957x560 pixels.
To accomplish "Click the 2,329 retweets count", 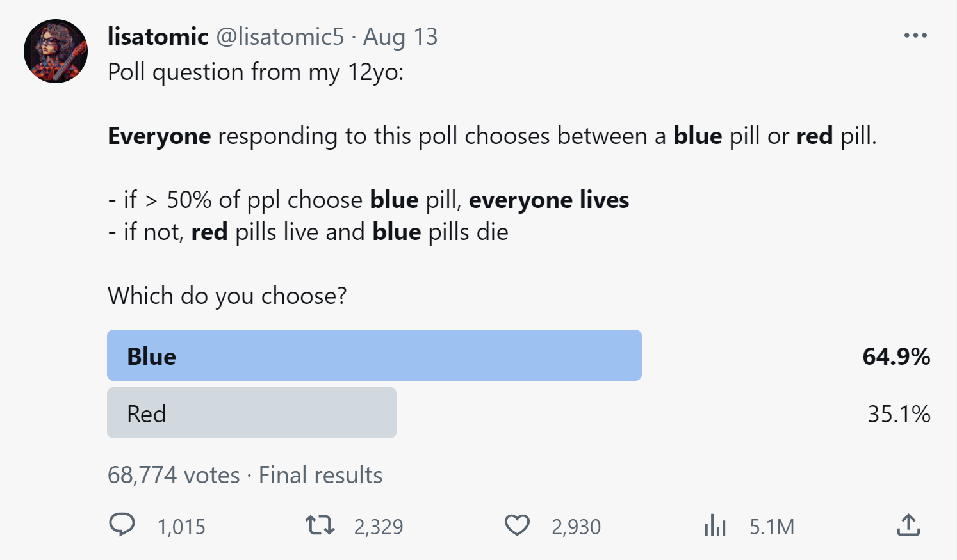I will pyautogui.click(x=379, y=527).
